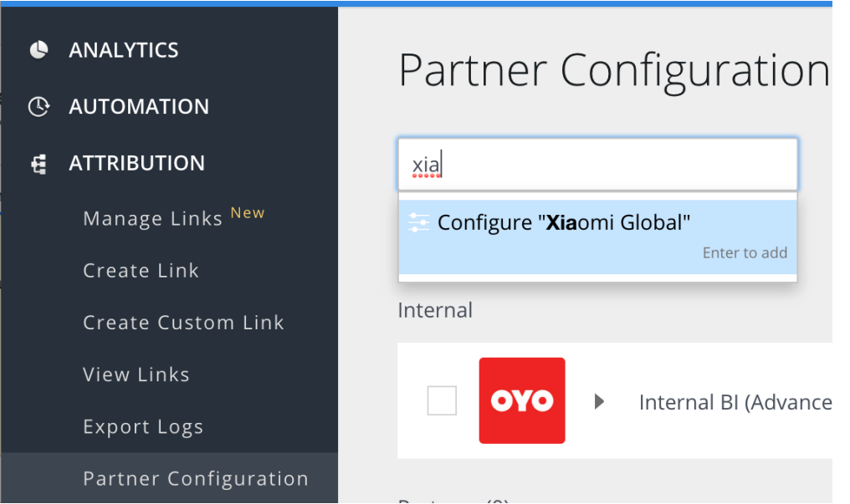Click the Attribution hierarchy icon
Viewport: 850px width, 504px height.
click(x=38, y=163)
